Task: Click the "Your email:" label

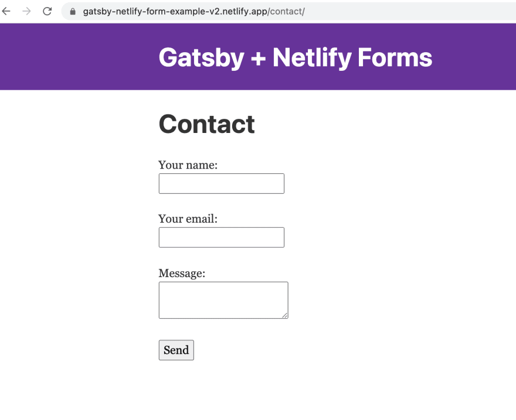Action: 188,219
